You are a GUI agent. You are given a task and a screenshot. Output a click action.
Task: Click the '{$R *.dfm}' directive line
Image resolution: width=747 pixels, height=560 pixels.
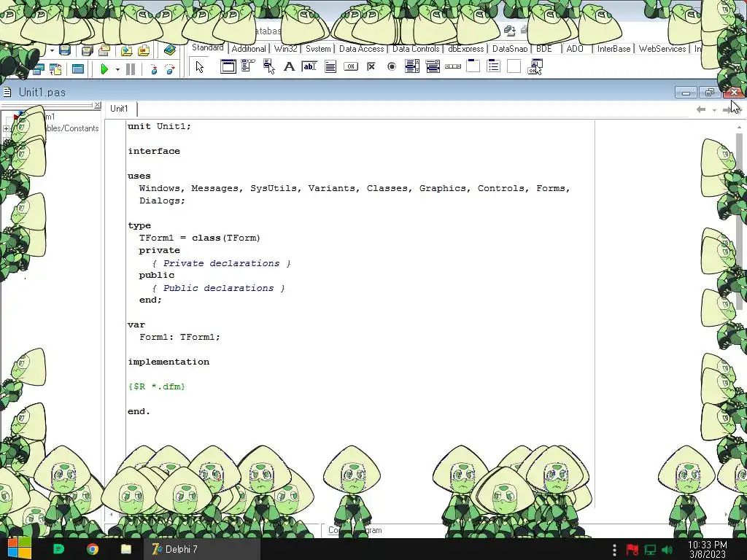pos(156,386)
